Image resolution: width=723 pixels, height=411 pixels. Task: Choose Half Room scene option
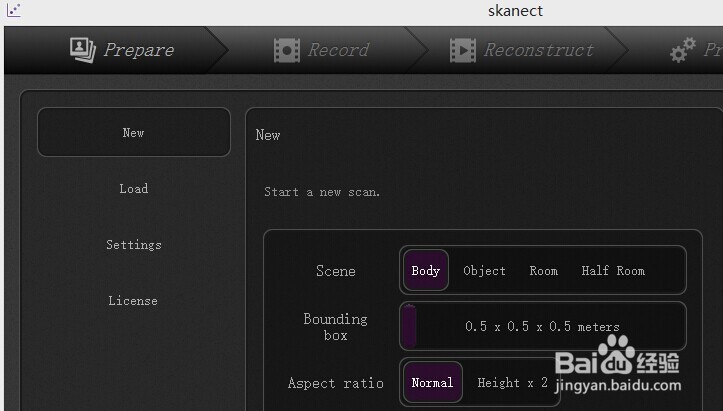(613, 271)
